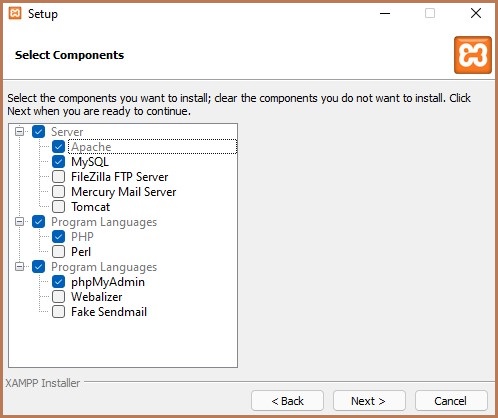Image resolution: width=498 pixels, height=418 pixels.
Task: Go to the Next step
Action: tap(369, 401)
